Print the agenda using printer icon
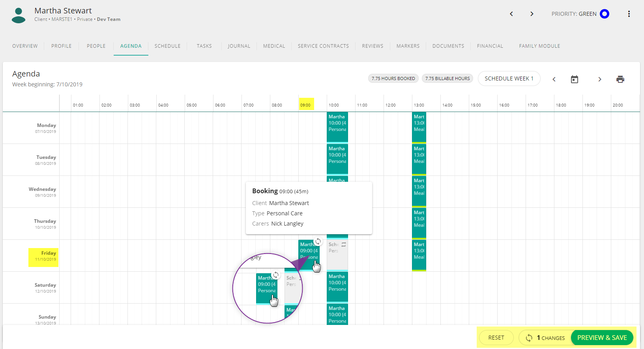Image resolution: width=644 pixels, height=349 pixels. coord(620,79)
